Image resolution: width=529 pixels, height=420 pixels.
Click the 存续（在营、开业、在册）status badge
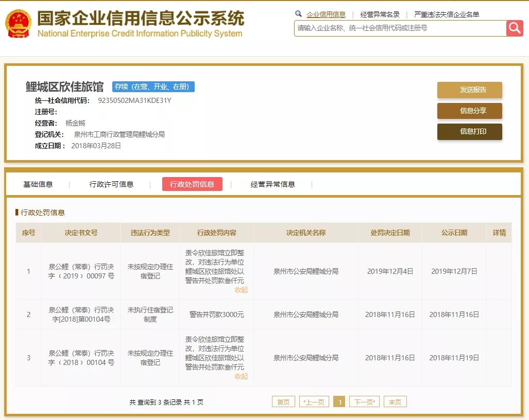pyautogui.click(x=153, y=86)
